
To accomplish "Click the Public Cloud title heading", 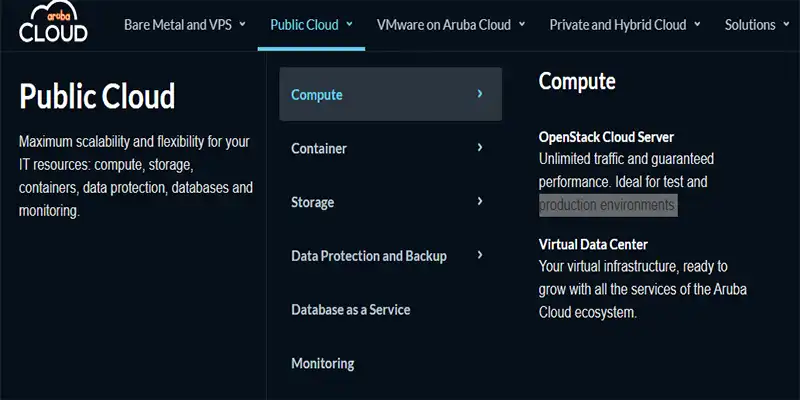I will point(97,96).
